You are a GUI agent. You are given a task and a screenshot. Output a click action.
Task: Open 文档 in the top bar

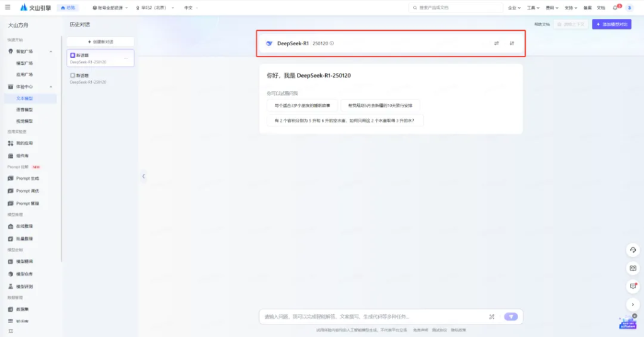click(x=601, y=8)
